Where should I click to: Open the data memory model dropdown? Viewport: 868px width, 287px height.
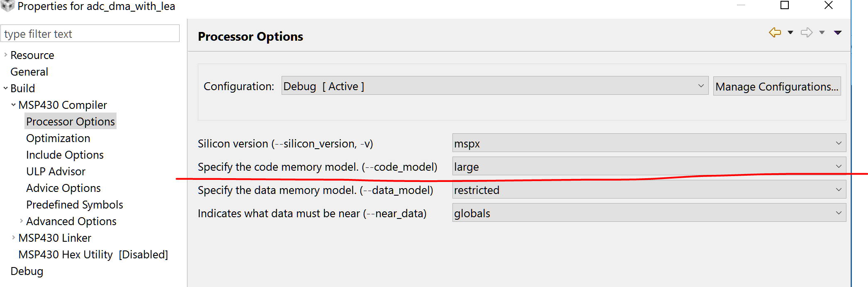tap(649, 190)
